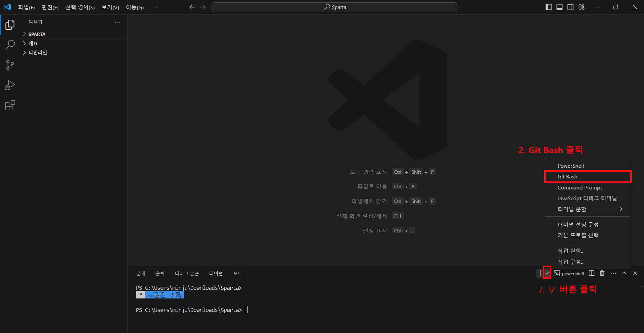Screen dimensions: 644x333
Task: Open terminal panel more actions ellipsis
Action: point(613,273)
